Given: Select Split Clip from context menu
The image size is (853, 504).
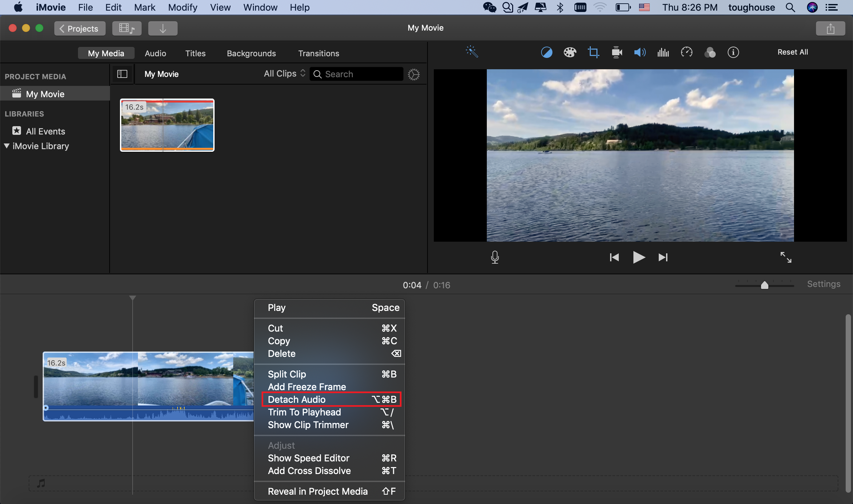Looking at the screenshot, I should (x=287, y=374).
